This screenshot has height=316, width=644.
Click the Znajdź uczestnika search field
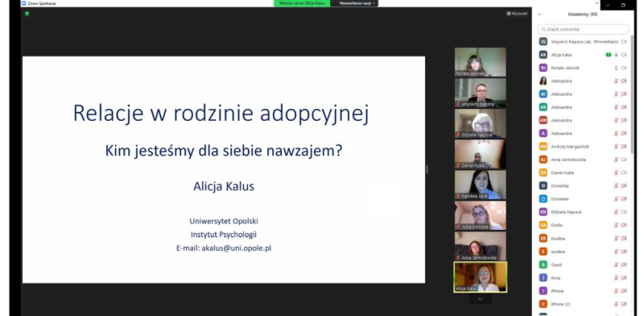coord(583,29)
